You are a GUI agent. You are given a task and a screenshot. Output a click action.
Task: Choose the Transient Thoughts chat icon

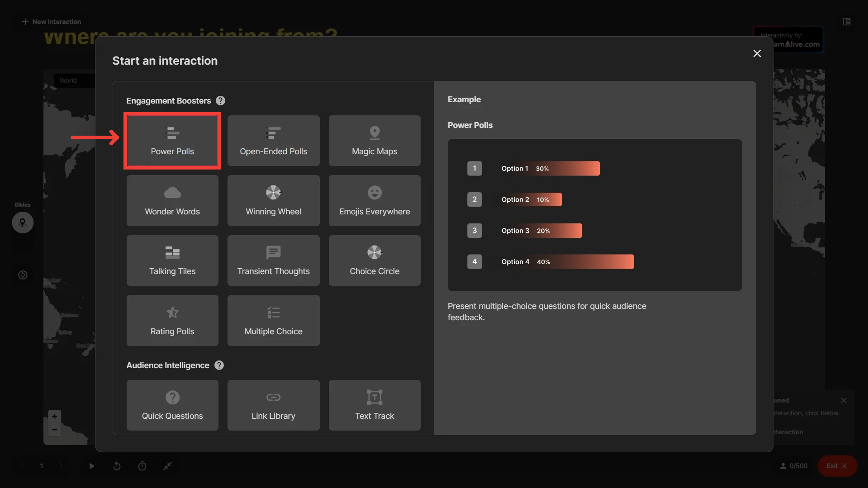coord(273,252)
